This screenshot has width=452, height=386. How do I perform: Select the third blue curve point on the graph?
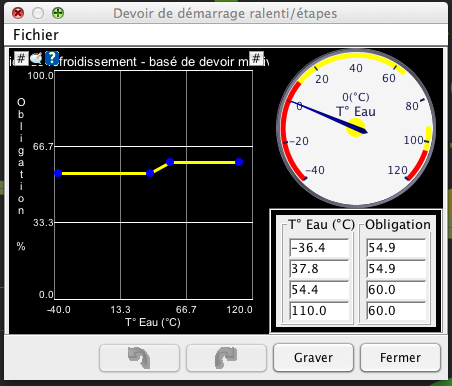click(x=170, y=162)
